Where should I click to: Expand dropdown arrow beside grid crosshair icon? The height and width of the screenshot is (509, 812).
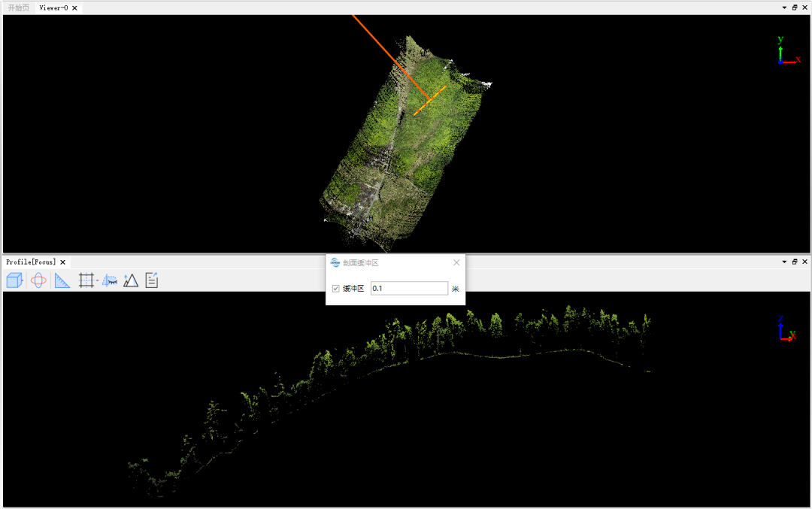[x=97, y=280]
